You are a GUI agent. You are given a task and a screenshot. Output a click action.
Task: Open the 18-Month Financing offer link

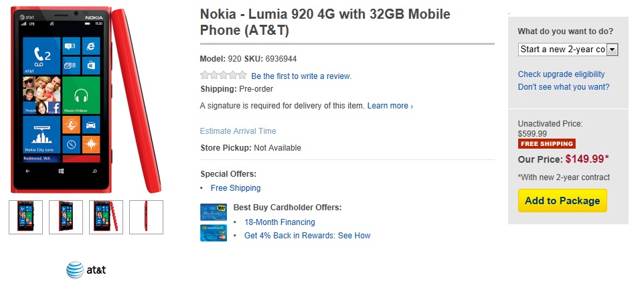click(x=279, y=222)
